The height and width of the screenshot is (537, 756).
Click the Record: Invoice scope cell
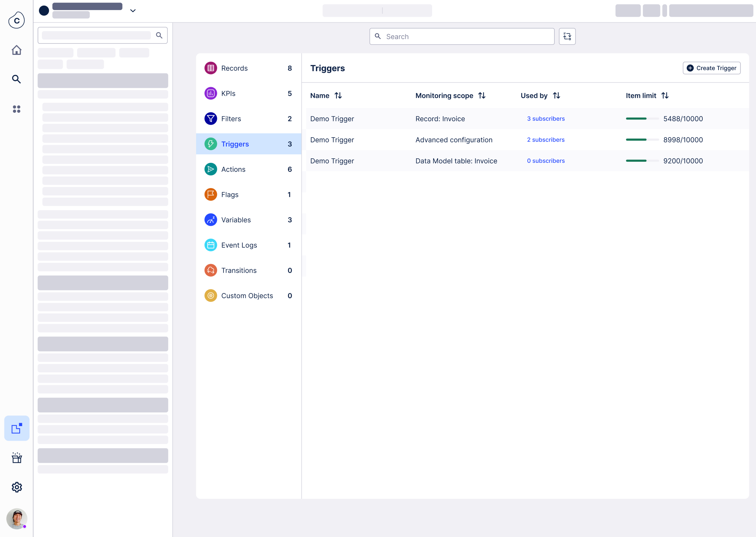pos(440,119)
